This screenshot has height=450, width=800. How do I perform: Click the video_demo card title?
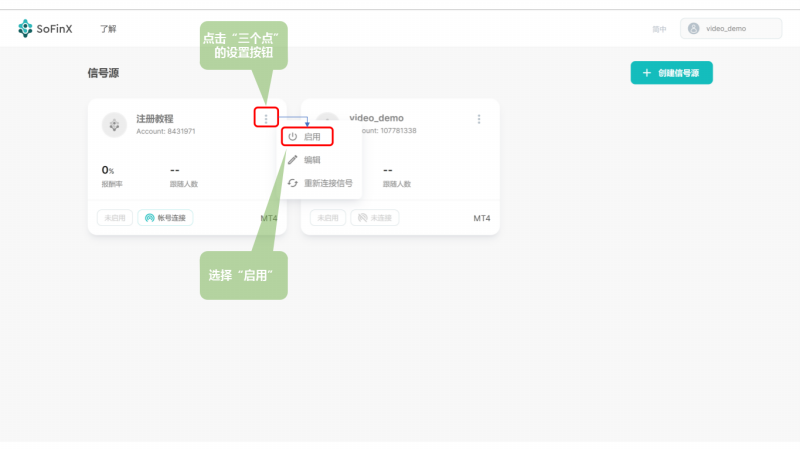pyautogui.click(x=377, y=118)
